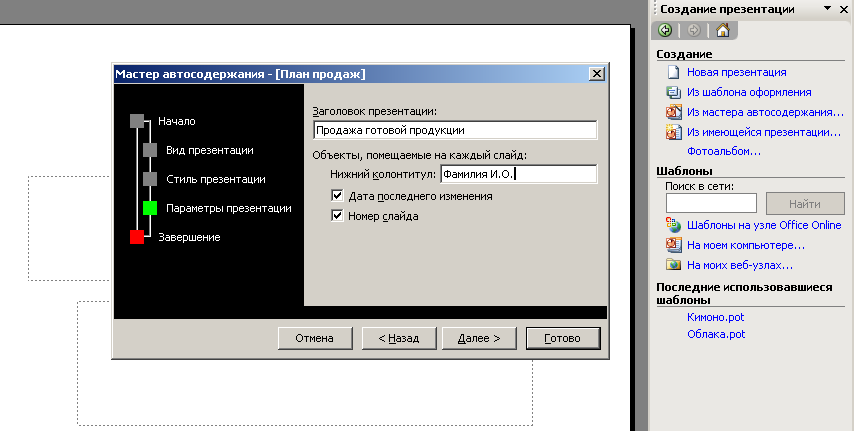Screen dimensions: 854x431
Task: Open the Из имеющейся презентации link
Action: tap(764, 132)
